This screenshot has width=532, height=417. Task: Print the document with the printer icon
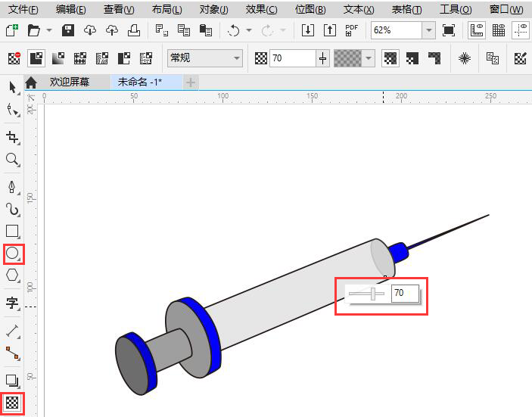134,30
